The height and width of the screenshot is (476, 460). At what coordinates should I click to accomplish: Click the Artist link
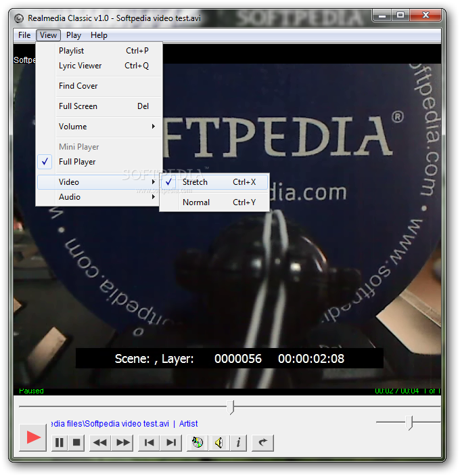[x=188, y=424]
